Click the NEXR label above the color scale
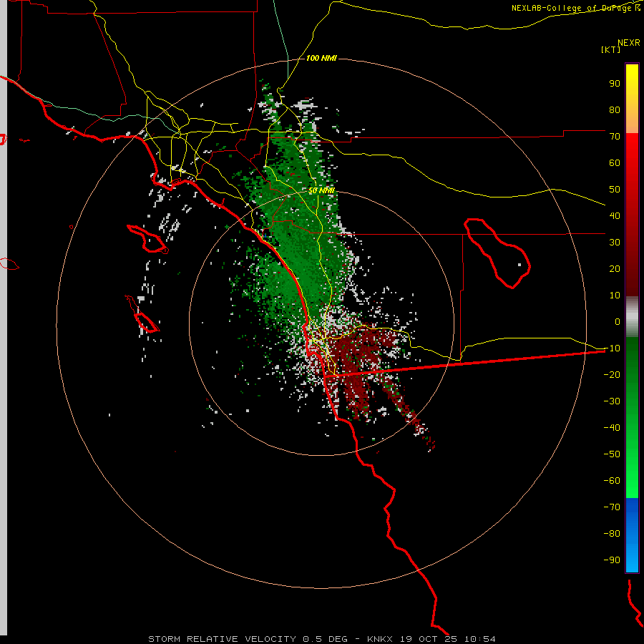Image resolution: width=644 pixels, height=644 pixels. [x=629, y=43]
